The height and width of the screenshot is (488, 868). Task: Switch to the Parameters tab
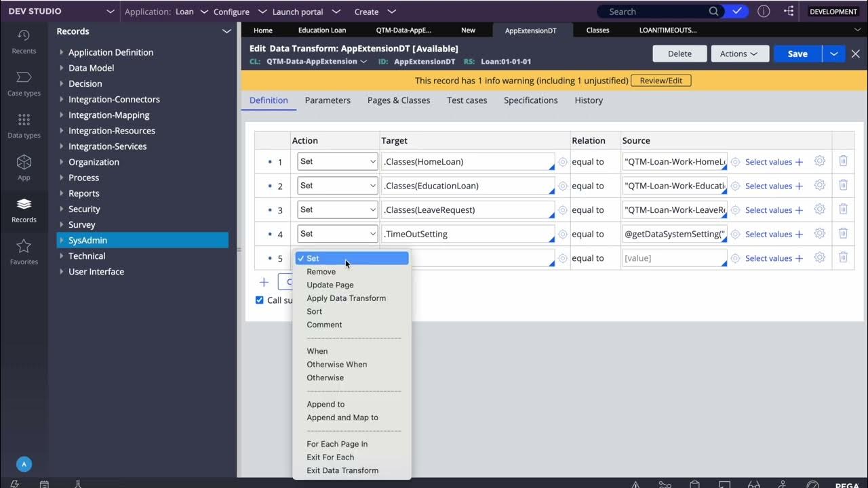[x=328, y=100]
